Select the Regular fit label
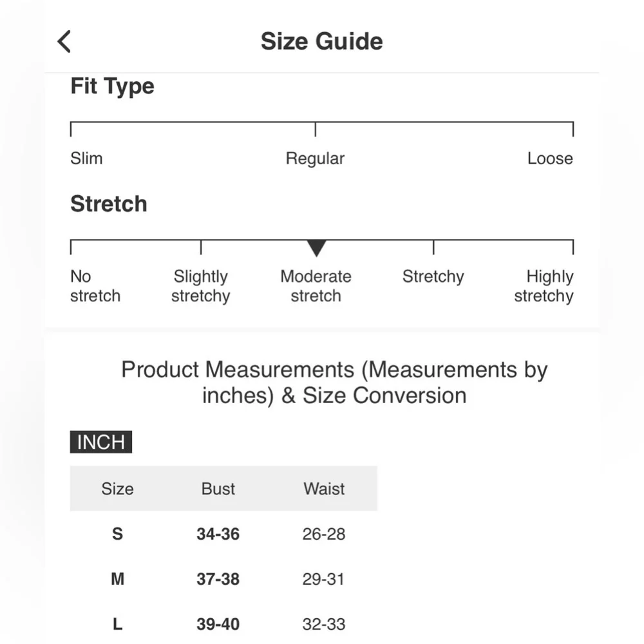Image resolution: width=644 pixels, height=644 pixels. [315, 158]
